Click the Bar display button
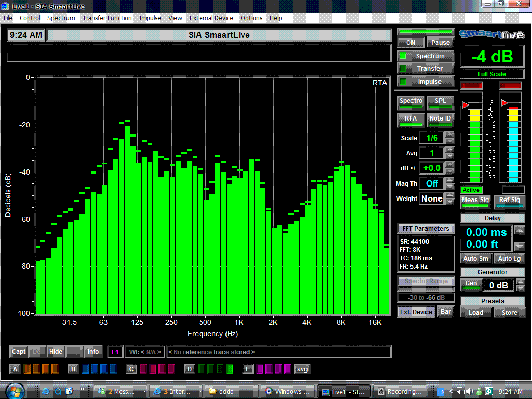The width and height of the screenshot is (532, 399). click(445, 312)
